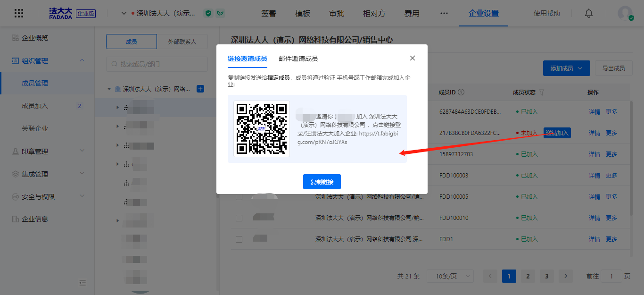644x295 pixels.
Task: Open 更多 for member FDD100003
Action: pos(611,176)
